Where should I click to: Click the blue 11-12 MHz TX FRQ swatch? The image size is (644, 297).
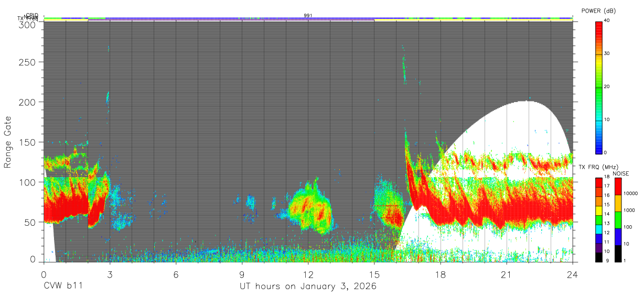pyautogui.click(x=598, y=238)
